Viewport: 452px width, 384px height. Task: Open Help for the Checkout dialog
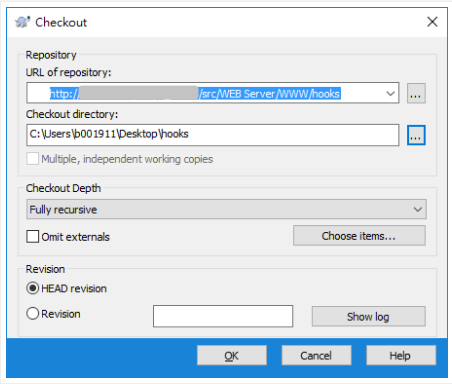(401, 355)
